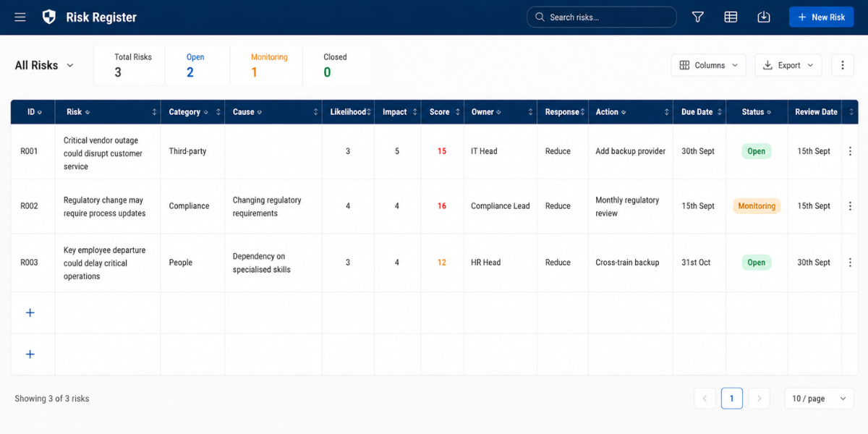The height and width of the screenshot is (434, 868).
Task: Sort by the Status column header
Action: click(x=757, y=112)
